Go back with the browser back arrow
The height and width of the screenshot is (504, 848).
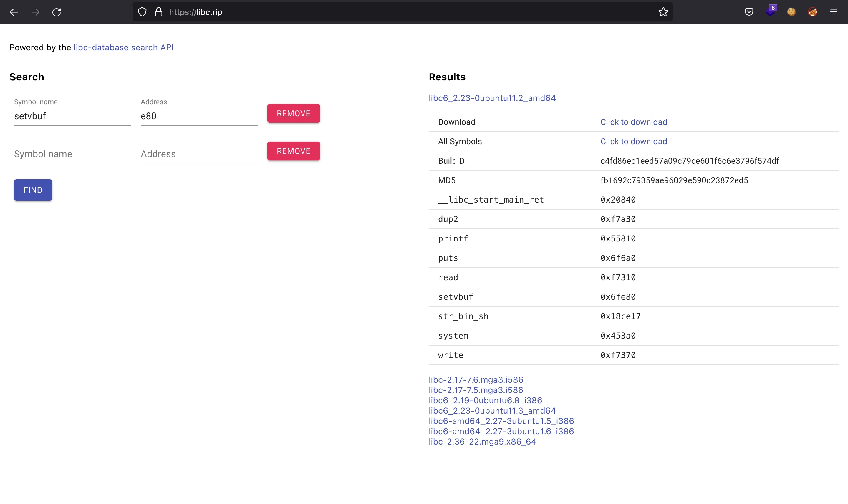click(14, 12)
